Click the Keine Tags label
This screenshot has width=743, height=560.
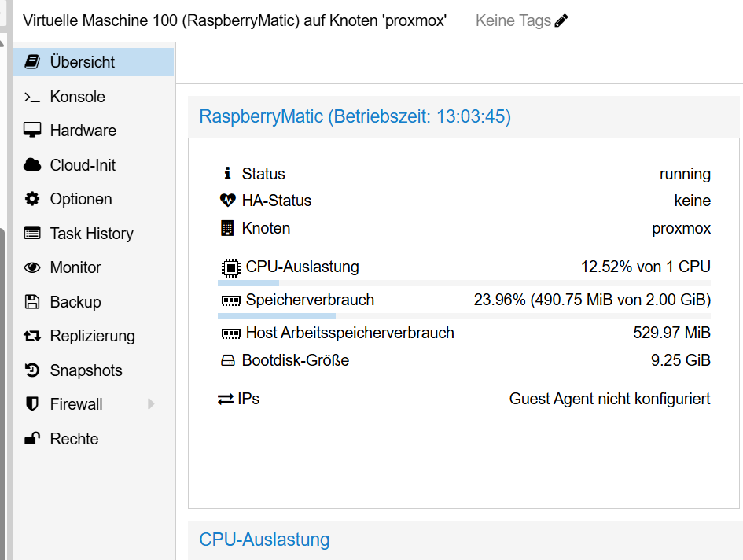coord(513,21)
